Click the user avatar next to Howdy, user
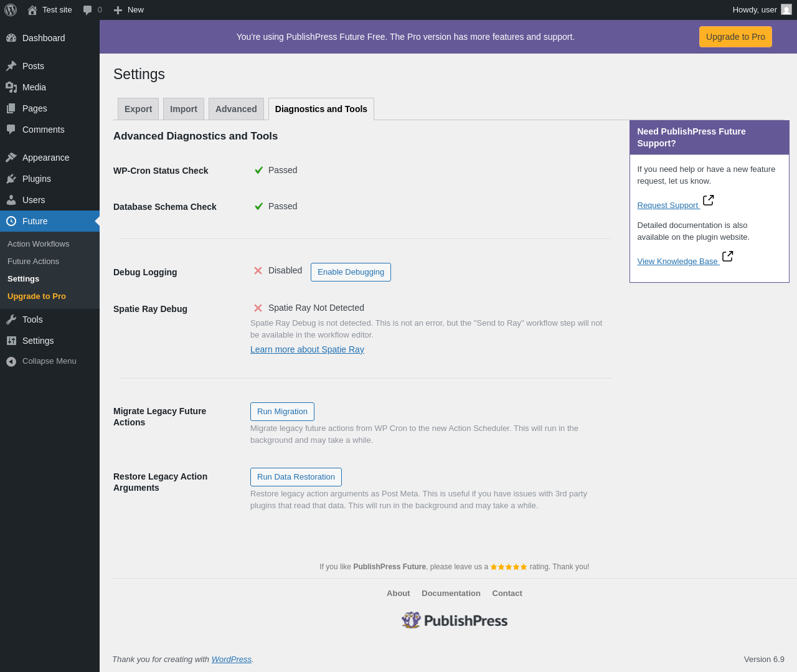Image resolution: width=797 pixels, height=672 pixels. pos(786,10)
